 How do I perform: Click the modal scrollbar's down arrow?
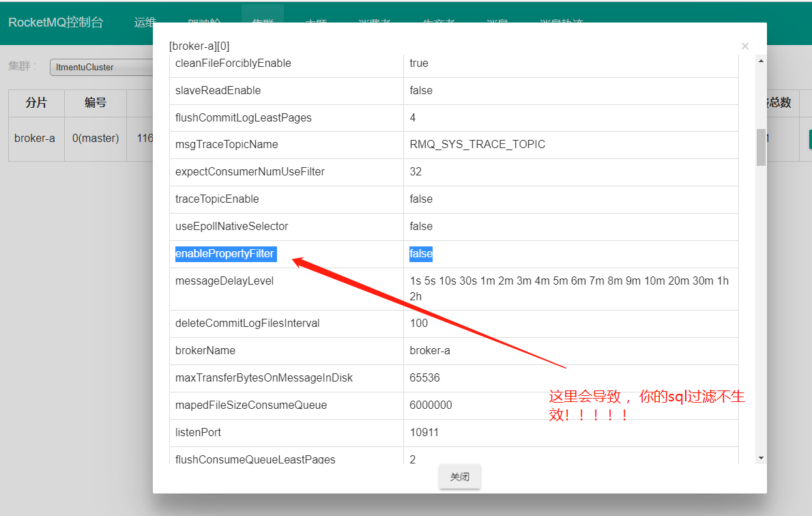coord(759,457)
